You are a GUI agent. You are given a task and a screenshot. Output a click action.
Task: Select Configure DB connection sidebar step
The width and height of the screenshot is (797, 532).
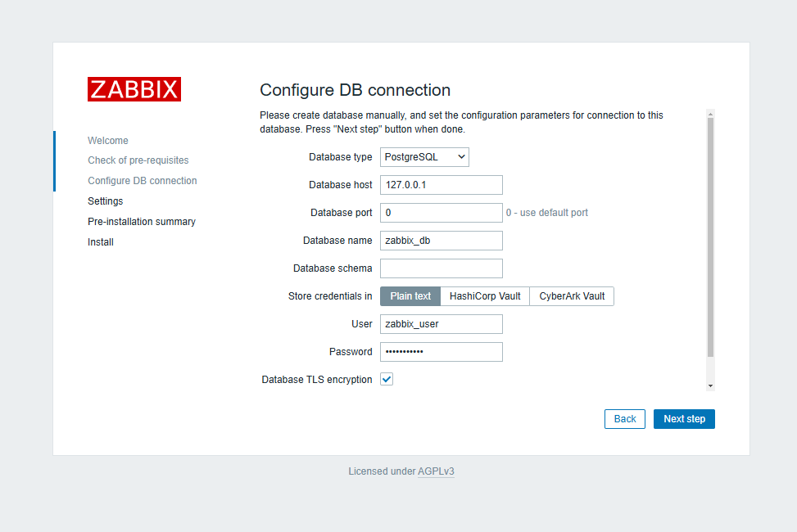(x=143, y=181)
